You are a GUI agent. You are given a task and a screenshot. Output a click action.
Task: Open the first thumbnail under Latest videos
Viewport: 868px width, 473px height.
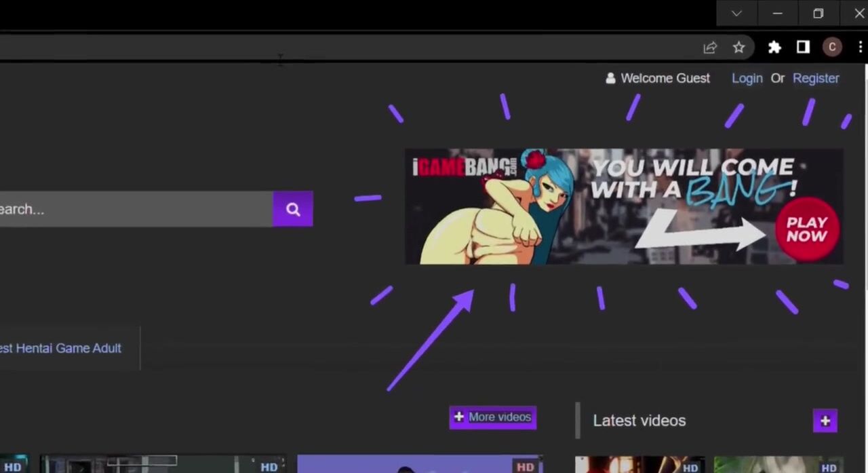(x=639, y=465)
